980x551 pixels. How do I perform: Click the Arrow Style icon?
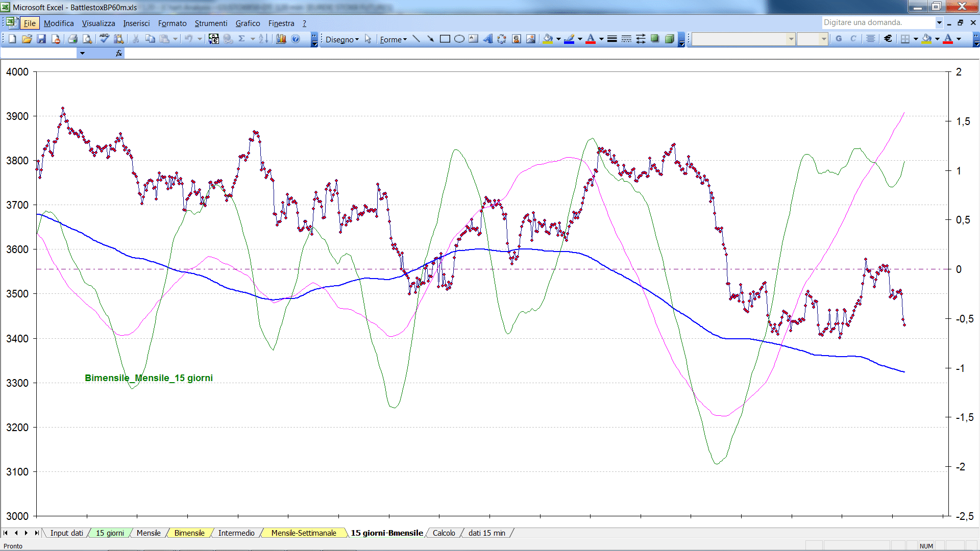(x=641, y=39)
